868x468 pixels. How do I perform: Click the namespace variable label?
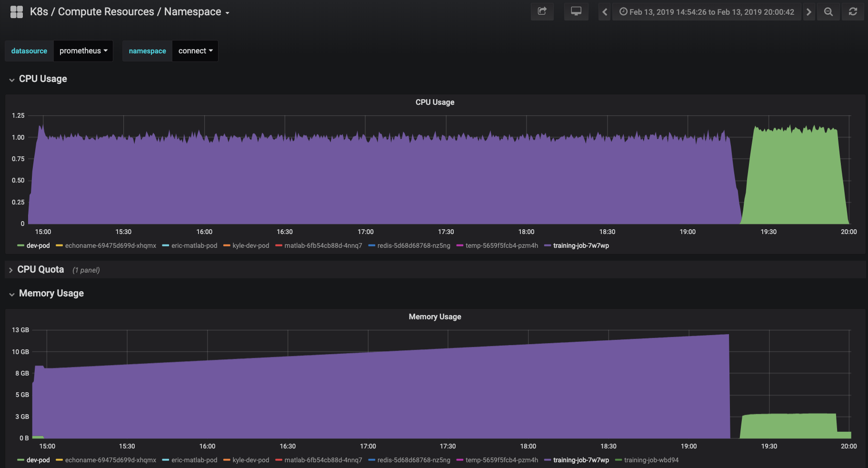pyautogui.click(x=148, y=51)
